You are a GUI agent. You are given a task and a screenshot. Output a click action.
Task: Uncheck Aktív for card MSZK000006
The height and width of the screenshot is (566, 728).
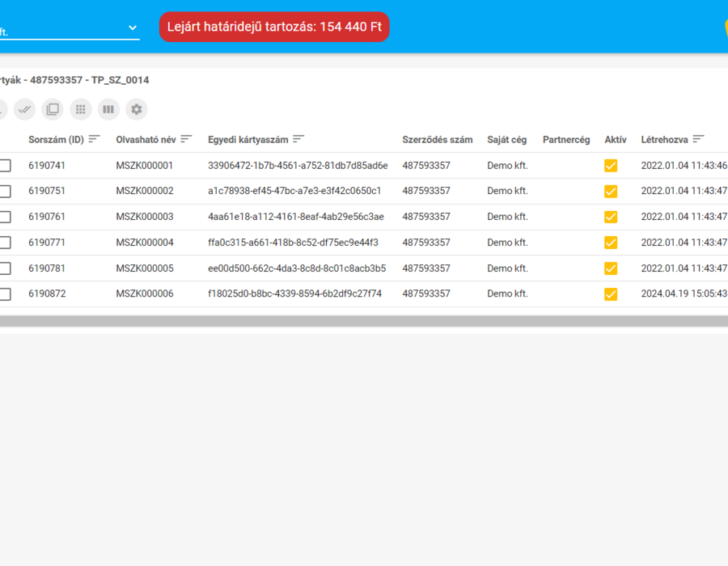pos(611,294)
